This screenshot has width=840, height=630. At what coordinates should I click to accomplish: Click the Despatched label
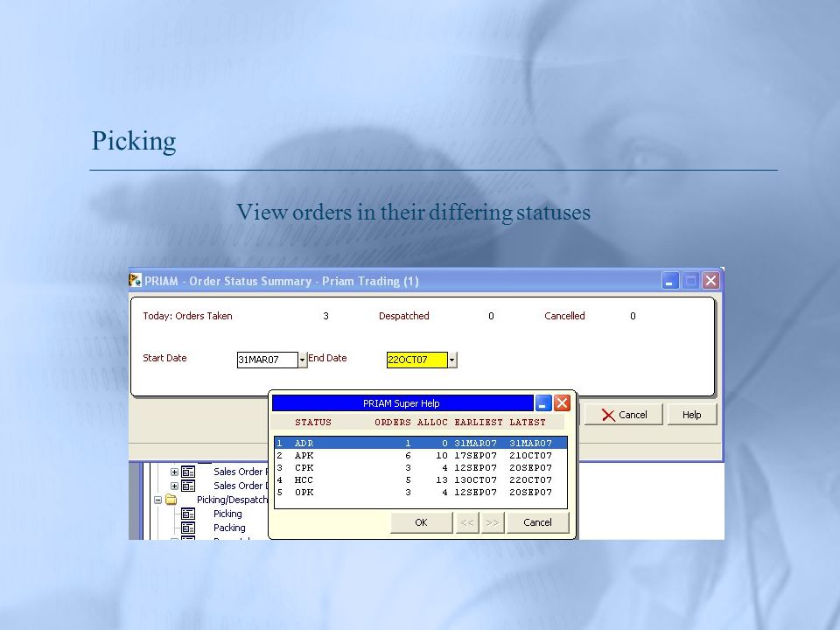[x=404, y=316]
